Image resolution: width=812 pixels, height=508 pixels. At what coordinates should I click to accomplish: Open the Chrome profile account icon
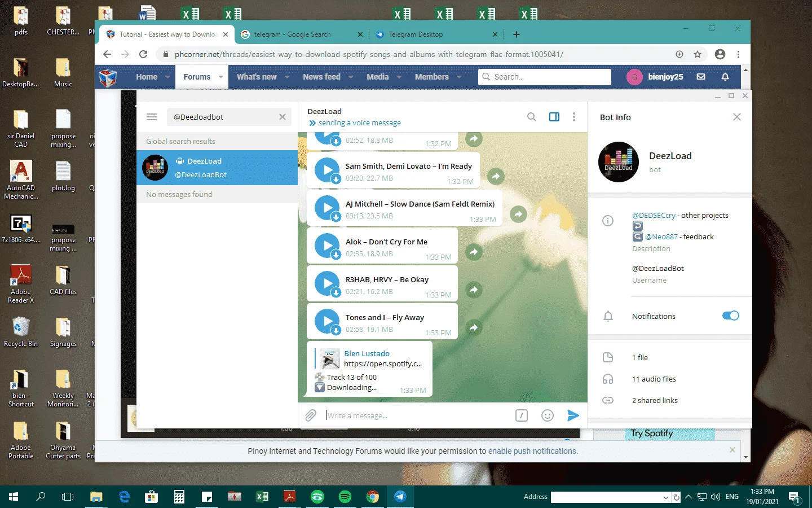pos(720,54)
